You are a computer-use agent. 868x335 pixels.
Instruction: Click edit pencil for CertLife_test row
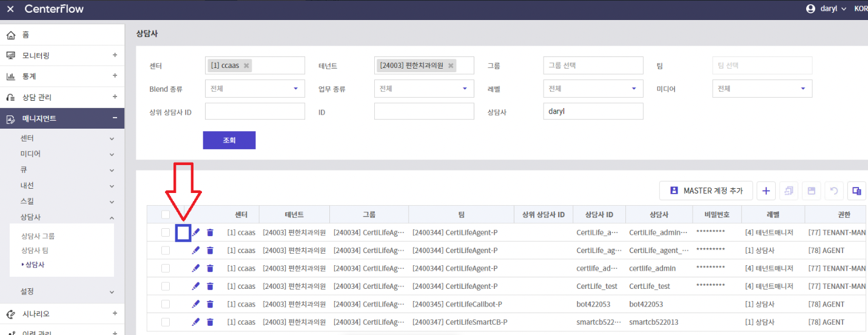pyautogui.click(x=195, y=286)
